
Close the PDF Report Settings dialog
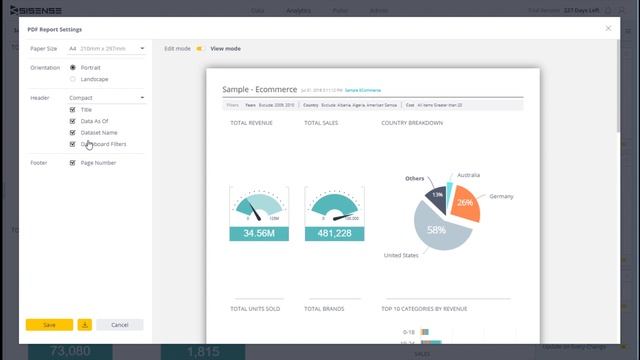pos(608,29)
